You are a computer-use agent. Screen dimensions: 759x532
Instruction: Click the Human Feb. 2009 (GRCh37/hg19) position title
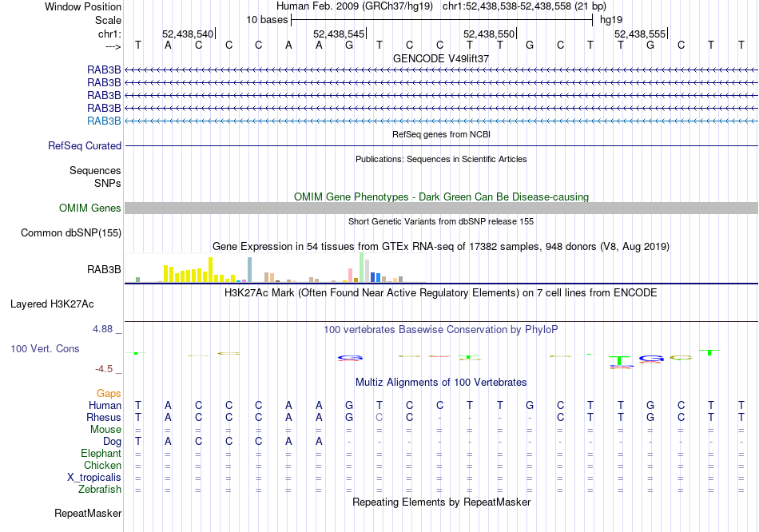(x=356, y=6)
